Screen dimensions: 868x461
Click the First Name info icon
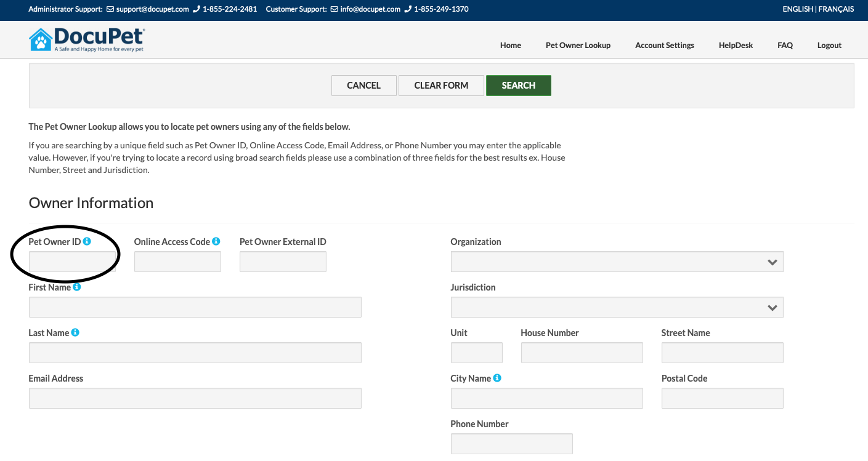(77, 287)
